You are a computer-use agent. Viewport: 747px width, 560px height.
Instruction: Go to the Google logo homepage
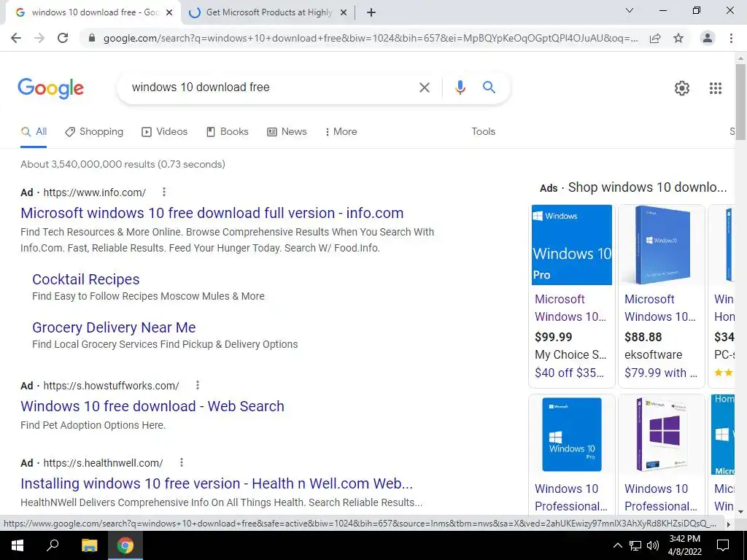50,88
